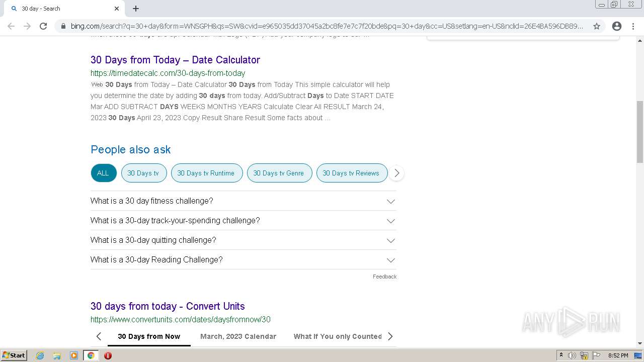This screenshot has width=644, height=362.
Task: Reload the Bing search page
Action: coord(43,26)
